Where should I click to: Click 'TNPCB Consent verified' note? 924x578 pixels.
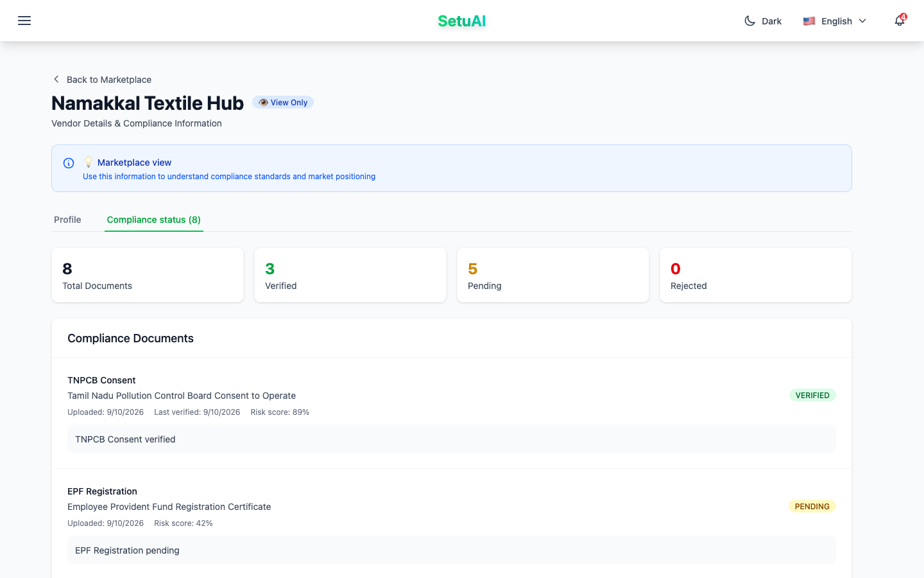point(452,439)
